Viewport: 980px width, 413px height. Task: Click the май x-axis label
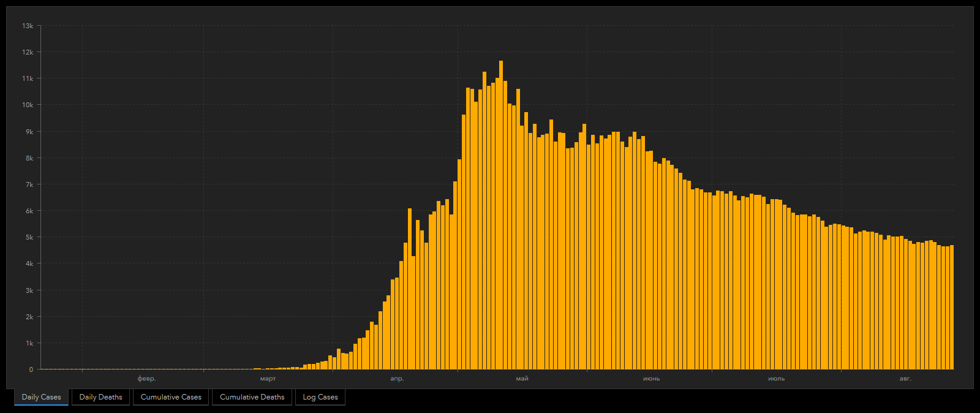(x=522, y=379)
